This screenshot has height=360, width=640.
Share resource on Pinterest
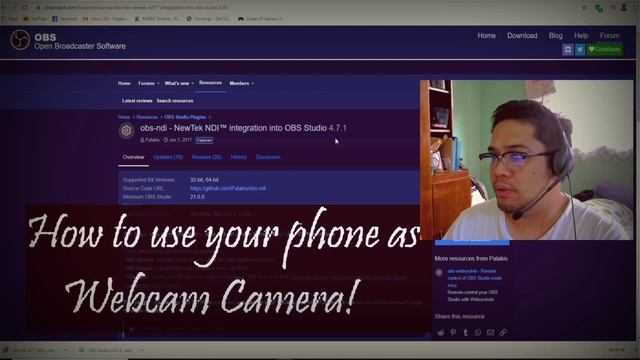pyautogui.click(x=453, y=333)
